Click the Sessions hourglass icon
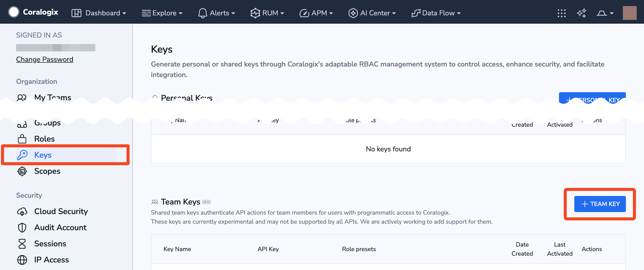 pos(22,244)
